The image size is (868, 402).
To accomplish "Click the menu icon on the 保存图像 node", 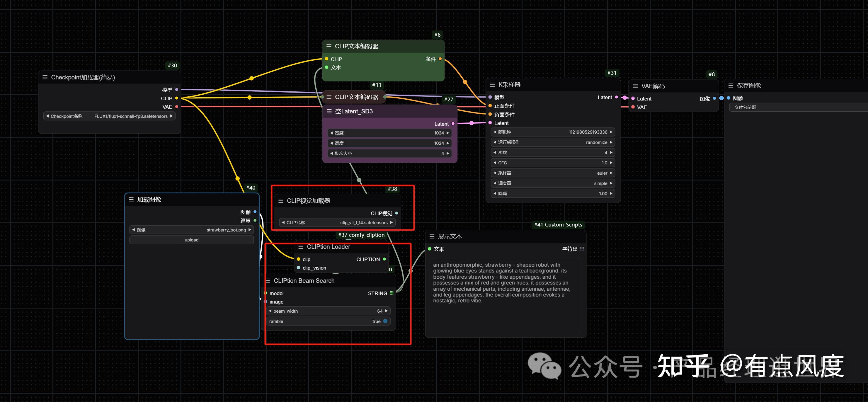I will (x=731, y=86).
